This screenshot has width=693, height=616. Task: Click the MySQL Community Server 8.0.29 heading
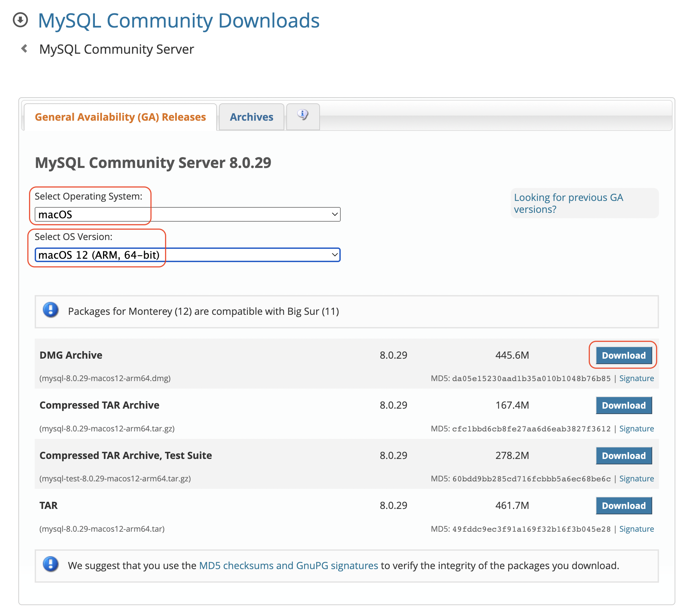(153, 162)
